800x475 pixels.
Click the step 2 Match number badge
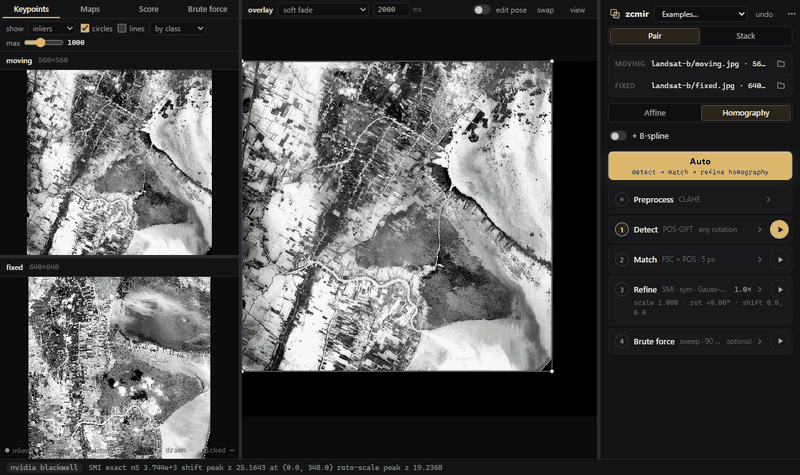pyautogui.click(x=621, y=260)
